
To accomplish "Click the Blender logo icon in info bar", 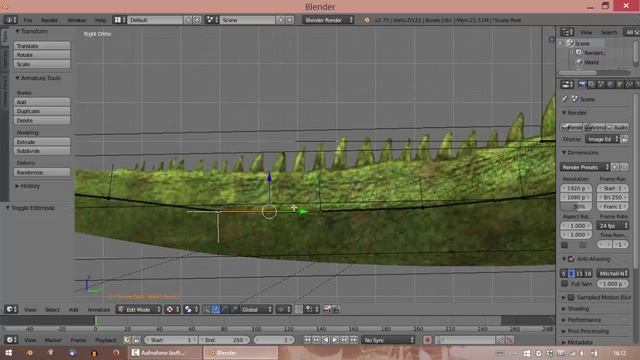I will point(367,20).
